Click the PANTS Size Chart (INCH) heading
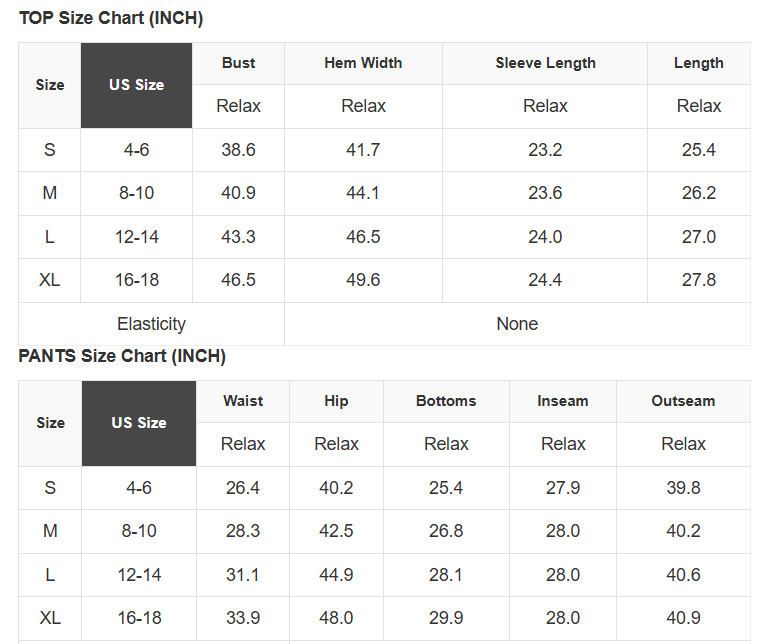 [x=122, y=356]
